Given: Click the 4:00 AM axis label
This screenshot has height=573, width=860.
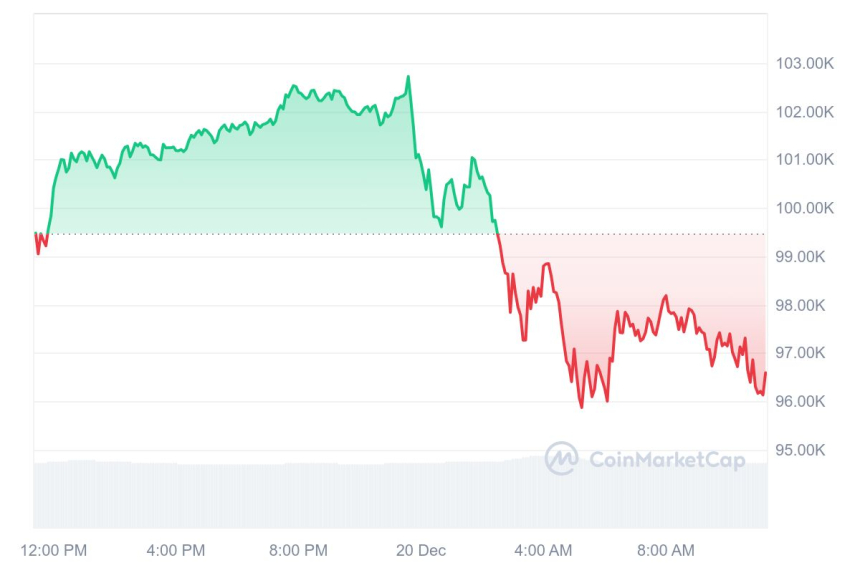Looking at the screenshot, I should [543, 550].
